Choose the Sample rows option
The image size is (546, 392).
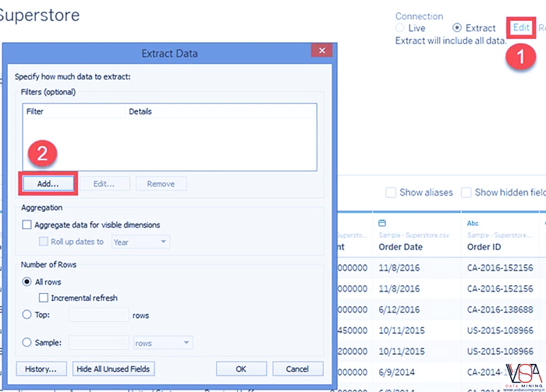click(x=27, y=343)
